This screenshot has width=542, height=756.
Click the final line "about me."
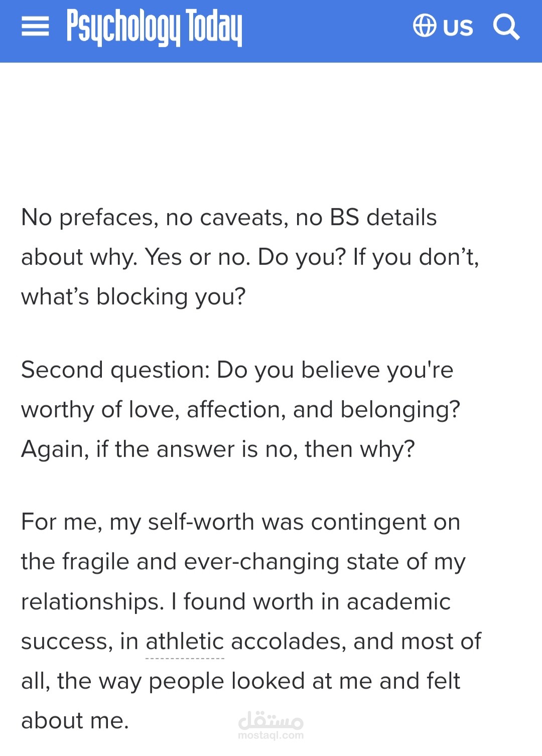(75, 721)
